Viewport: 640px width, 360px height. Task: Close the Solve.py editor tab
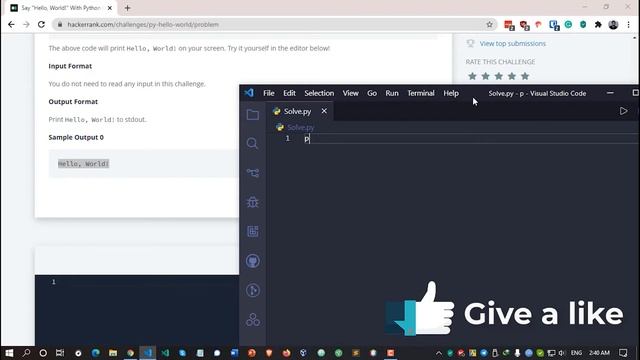[324, 111]
